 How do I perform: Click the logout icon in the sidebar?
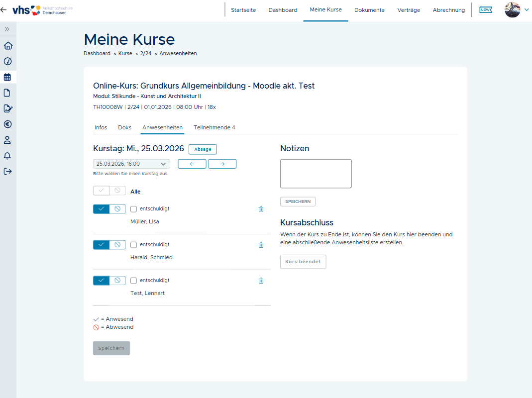click(7, 172)
